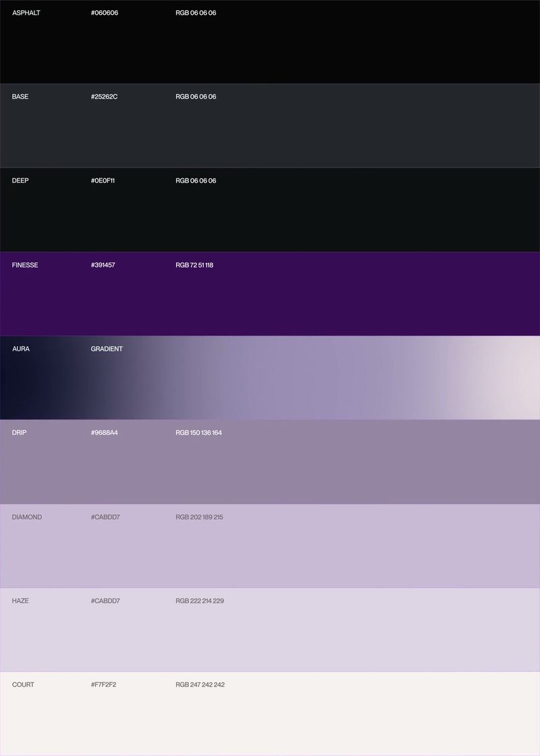The height and width of the screenshot is (756, 540).
Task: Select hex code "#F7F2F2"
Action: click(x=103, y=685)
